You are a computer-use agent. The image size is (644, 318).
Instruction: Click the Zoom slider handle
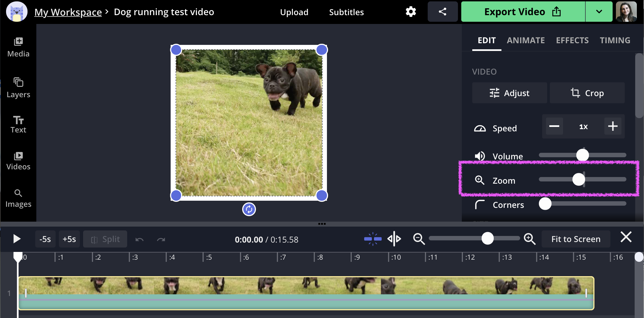[578, 180]
